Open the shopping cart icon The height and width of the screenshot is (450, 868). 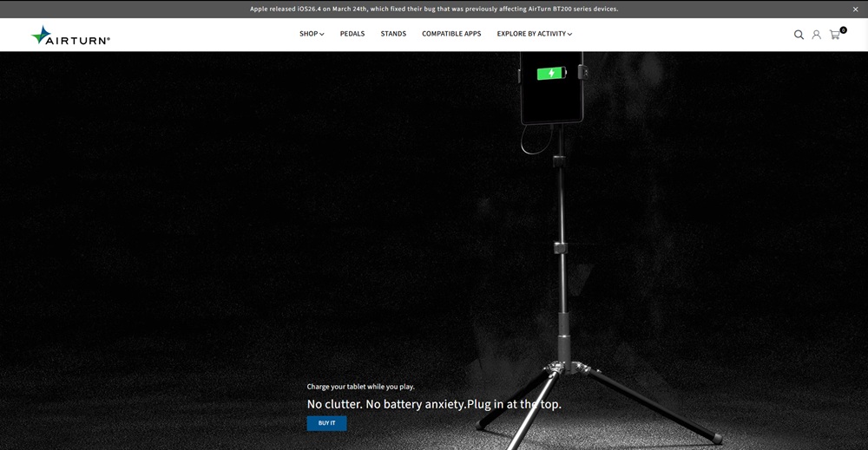point(834,36)
